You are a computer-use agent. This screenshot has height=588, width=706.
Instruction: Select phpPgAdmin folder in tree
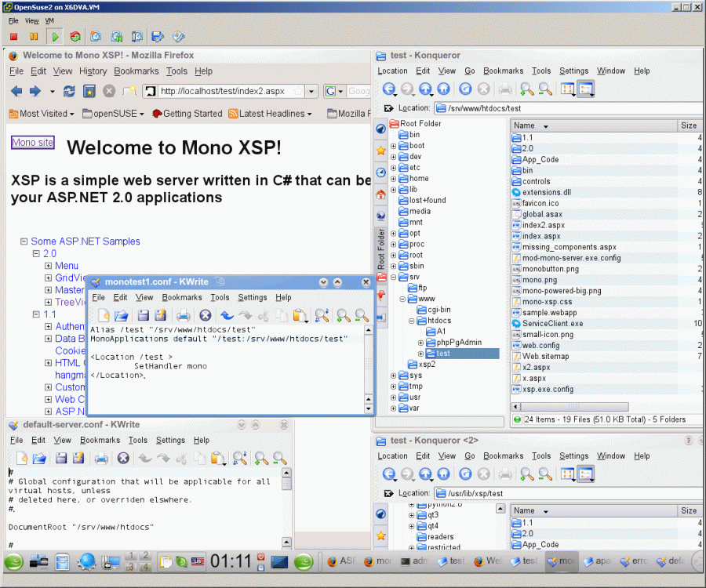coord(458,343)
